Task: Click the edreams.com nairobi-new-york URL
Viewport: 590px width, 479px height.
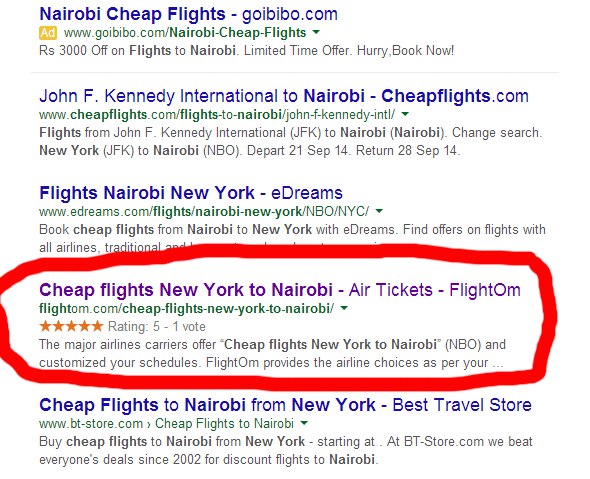Action: click(x=204, y=211)
